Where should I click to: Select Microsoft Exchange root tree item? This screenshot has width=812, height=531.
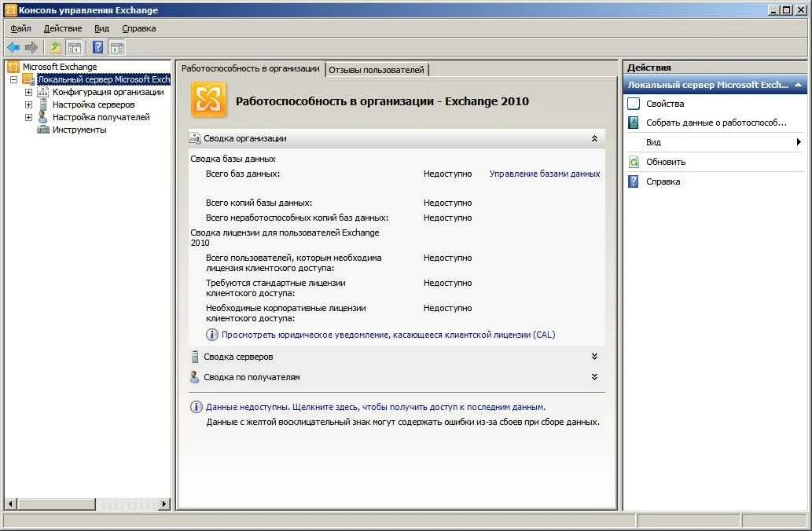pos(60,67)
